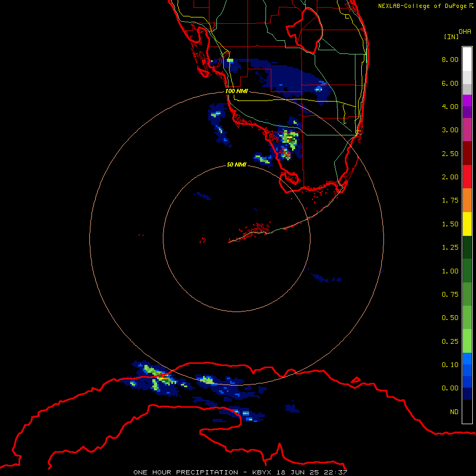Image resolution: width=476 pixels, height=476 pixels.
Task: Pick the black ND swatch in legend
Action: point(467,411)
